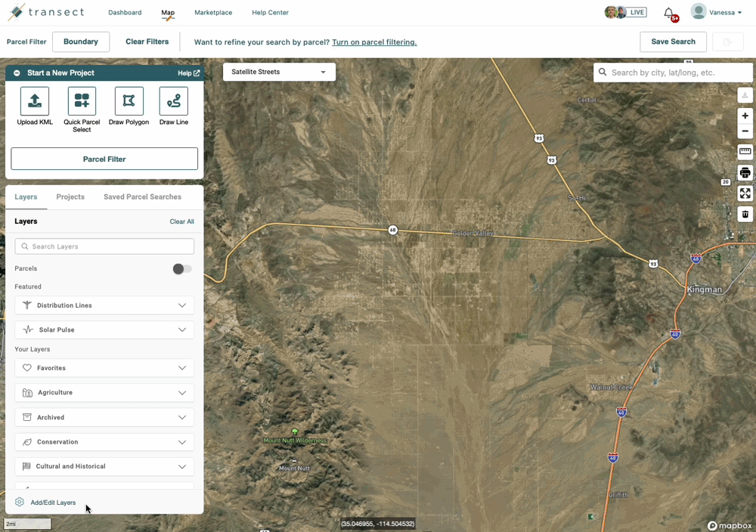This screenshot has height=532, width=756.
Task: Click Clear All in the Layers panel
Action: pos(181,221)
